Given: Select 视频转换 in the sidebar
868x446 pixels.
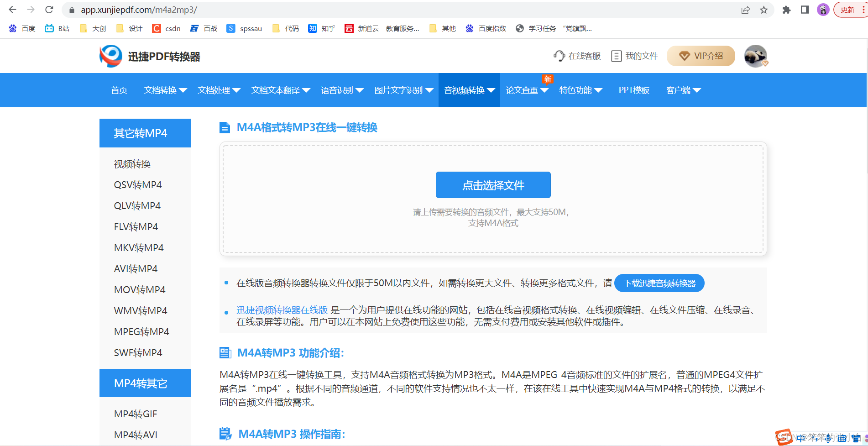Looking at the screenshot, I should [x=132, y=164].
